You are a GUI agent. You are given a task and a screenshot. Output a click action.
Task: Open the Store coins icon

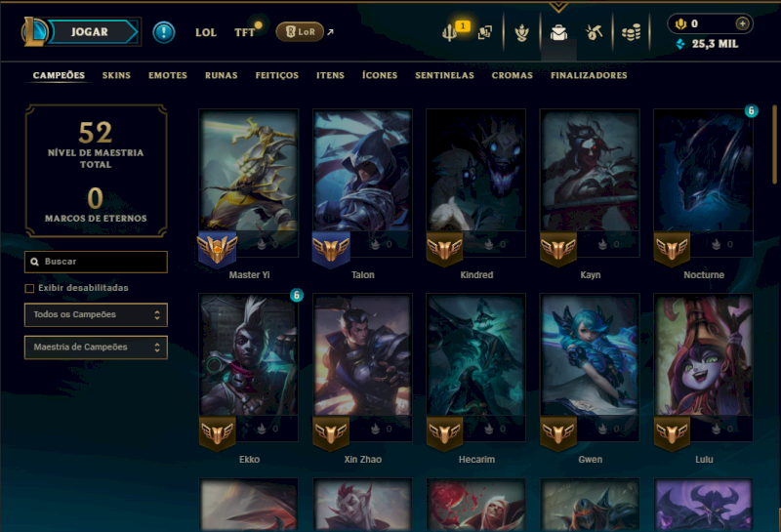coord(631,33)
